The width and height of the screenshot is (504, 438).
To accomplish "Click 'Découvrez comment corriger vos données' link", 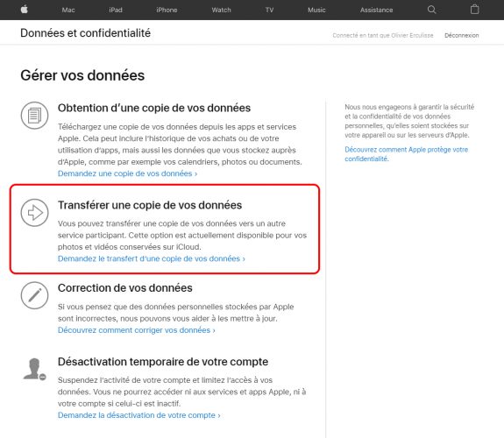I will 137,330.
